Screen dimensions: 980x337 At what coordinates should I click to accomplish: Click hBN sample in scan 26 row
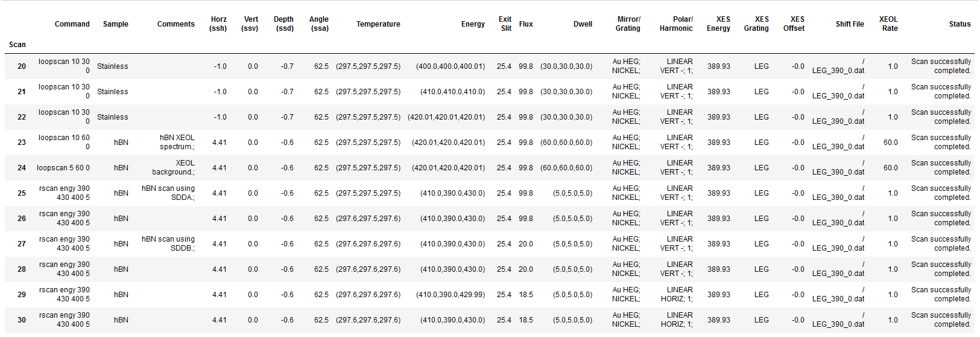click(121, 219)
